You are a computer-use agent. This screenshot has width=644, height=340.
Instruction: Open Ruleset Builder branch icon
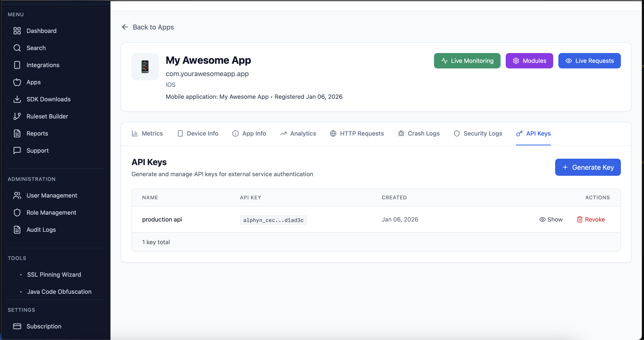[x=17, y=116]
